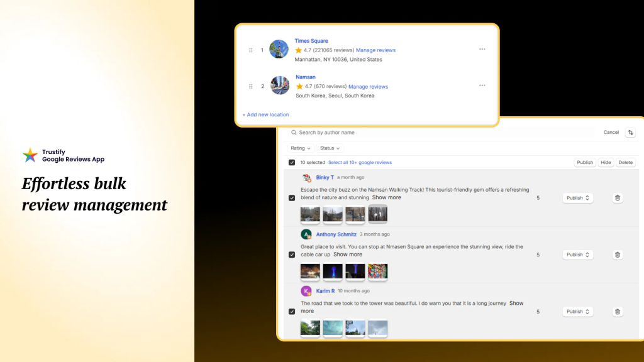Screen dimensions: 644x362
Task: Open first photo in Anthony Schmitz's review
Action: (x=310, y=271)
